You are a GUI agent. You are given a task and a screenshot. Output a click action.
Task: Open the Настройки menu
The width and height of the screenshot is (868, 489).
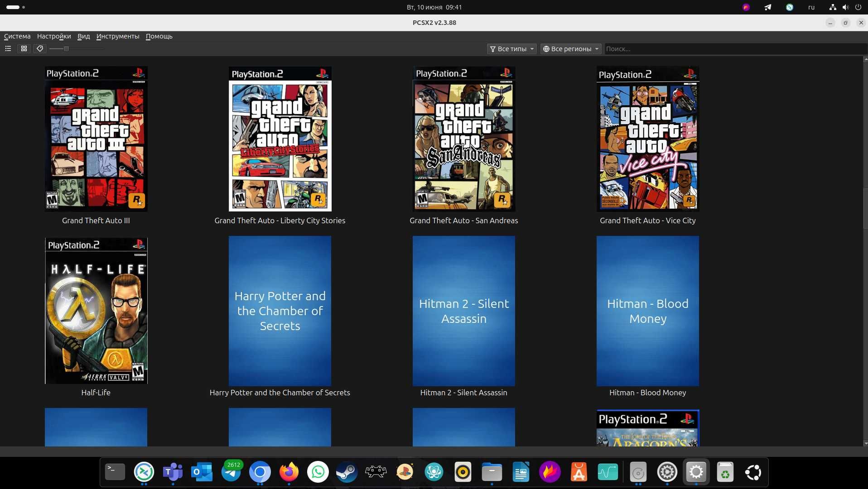coord(54,36)
